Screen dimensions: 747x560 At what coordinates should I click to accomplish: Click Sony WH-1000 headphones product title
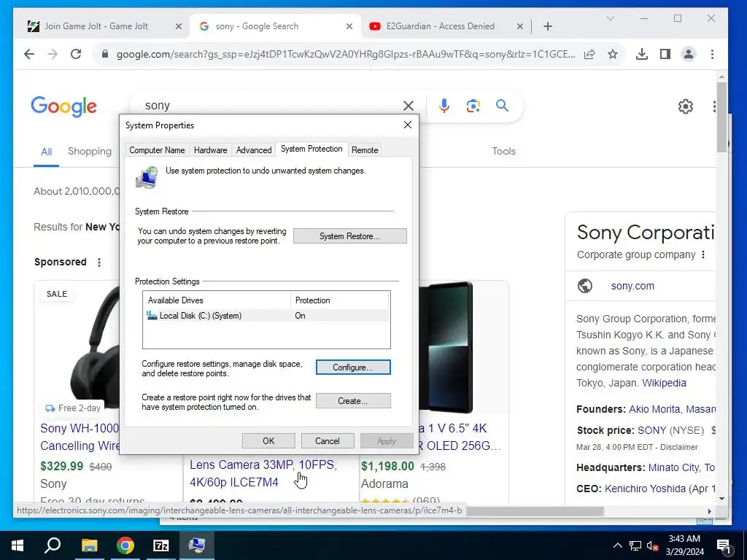tap(80, 437)
